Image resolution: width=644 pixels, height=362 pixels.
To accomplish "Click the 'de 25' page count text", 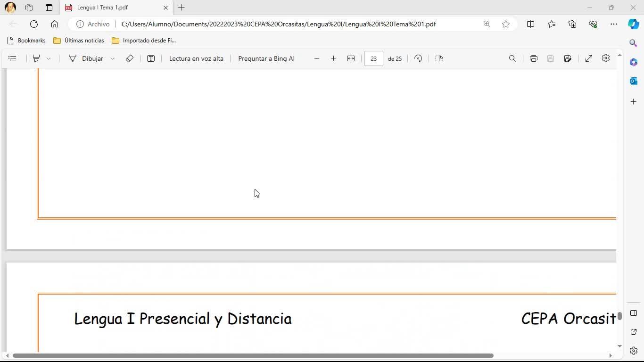I will click(395, 58).
